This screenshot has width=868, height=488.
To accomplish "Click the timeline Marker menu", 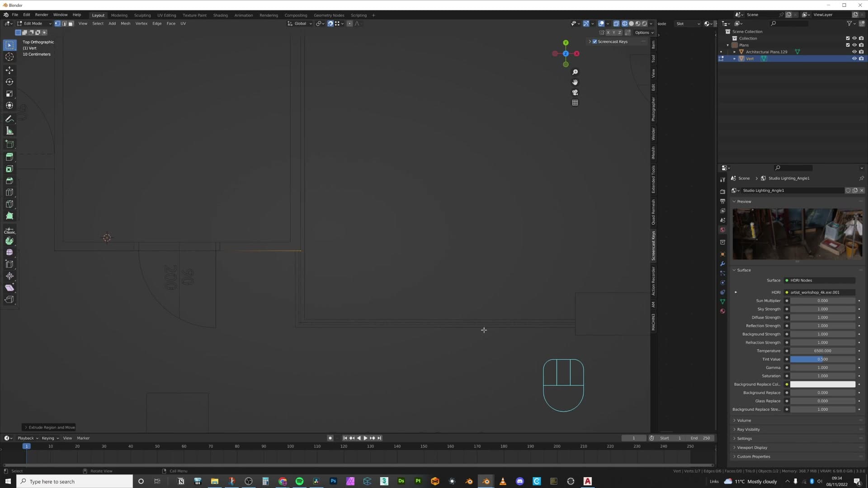I will [x=83, y=438].
